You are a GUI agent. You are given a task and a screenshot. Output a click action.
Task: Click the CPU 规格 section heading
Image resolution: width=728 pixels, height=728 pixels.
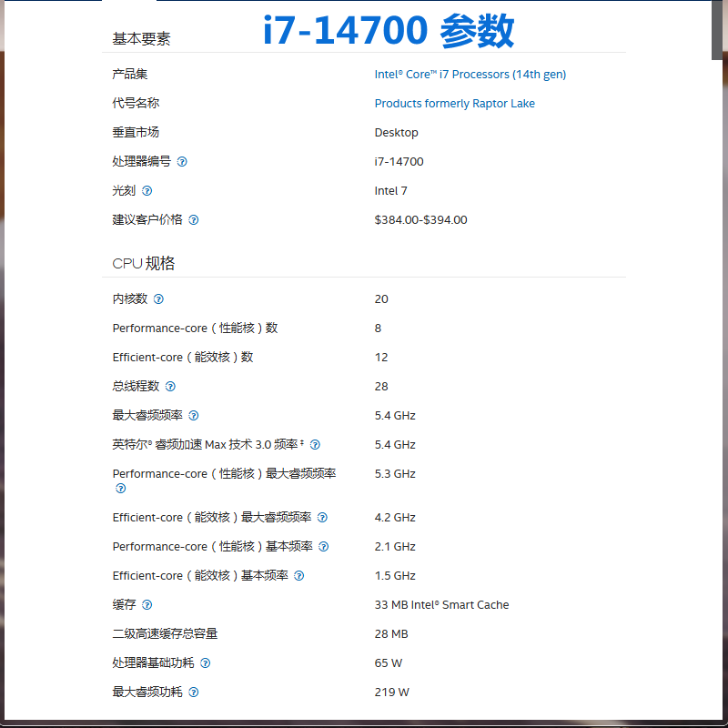click(144, 263)
